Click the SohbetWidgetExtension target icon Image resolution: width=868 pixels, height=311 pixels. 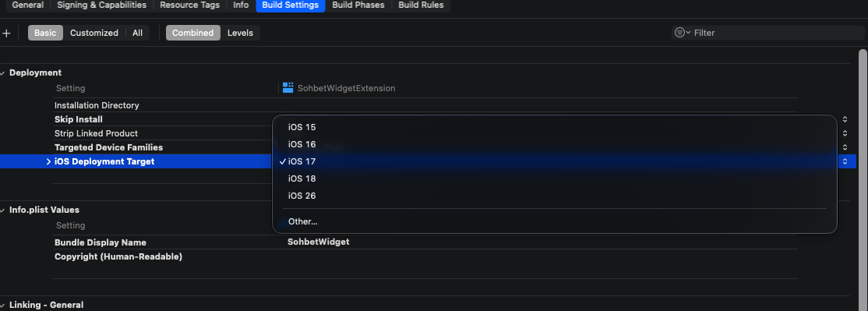[x=288, y=87]
